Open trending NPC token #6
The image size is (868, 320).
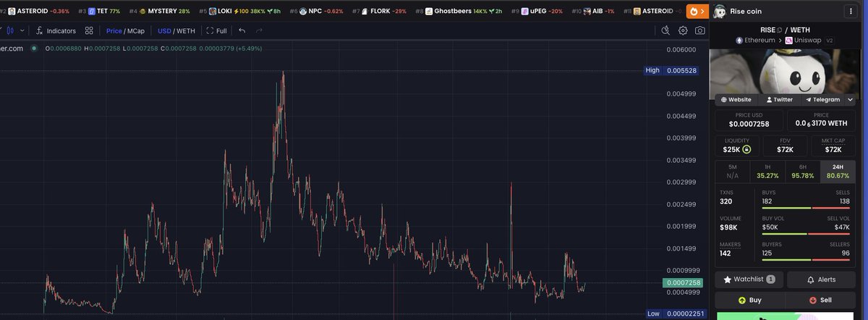coord(316,12)
